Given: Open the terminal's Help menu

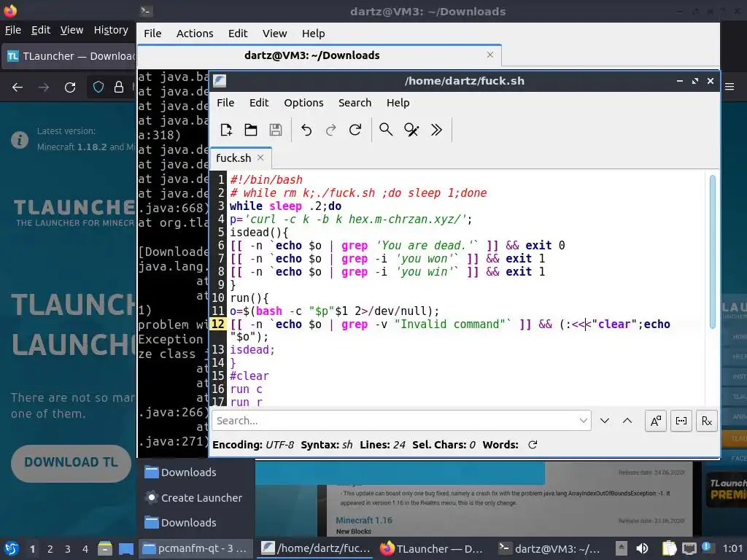Looking at the screenshot, I should pyautogui.click(x=314, y=34).
